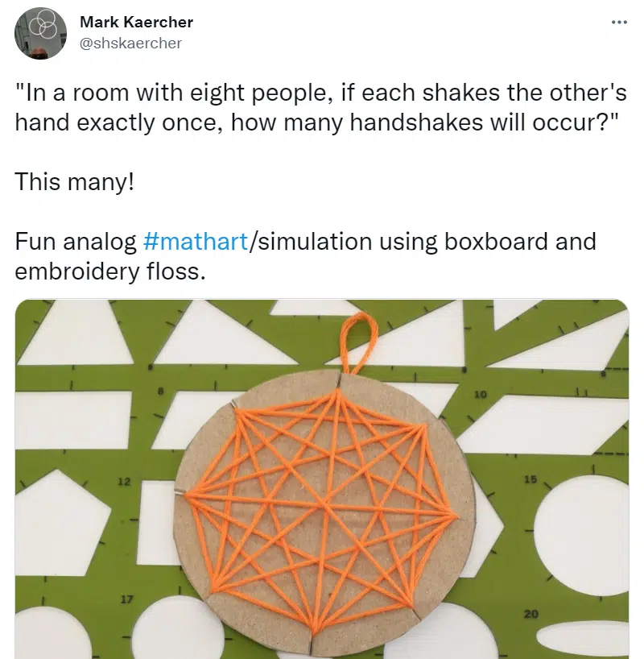Click the "embroidery floss." text
Screen dimensions: 644x659
click(110, 271)
